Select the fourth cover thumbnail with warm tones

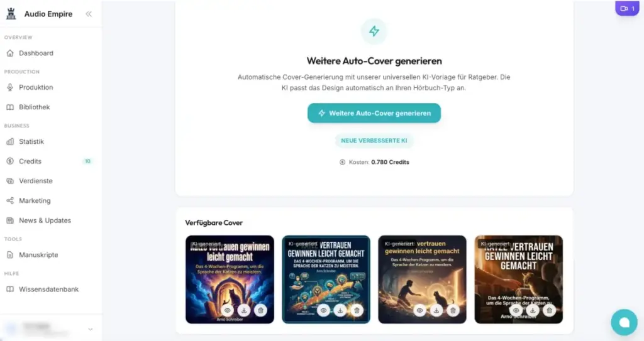click(519, 279)
